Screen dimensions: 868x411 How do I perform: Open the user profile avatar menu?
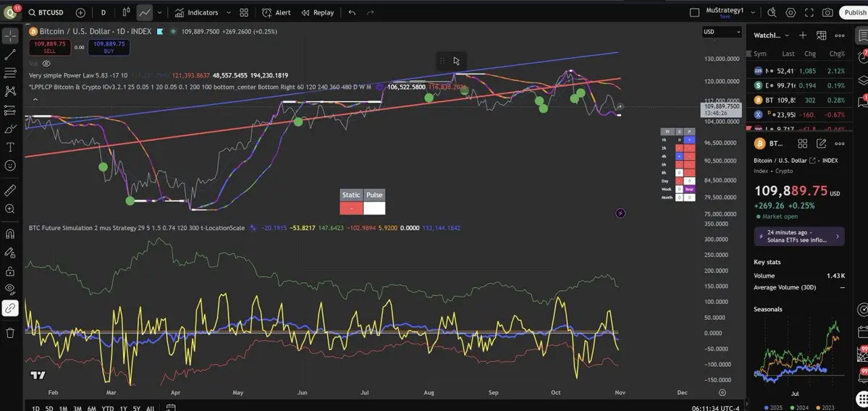10,12
